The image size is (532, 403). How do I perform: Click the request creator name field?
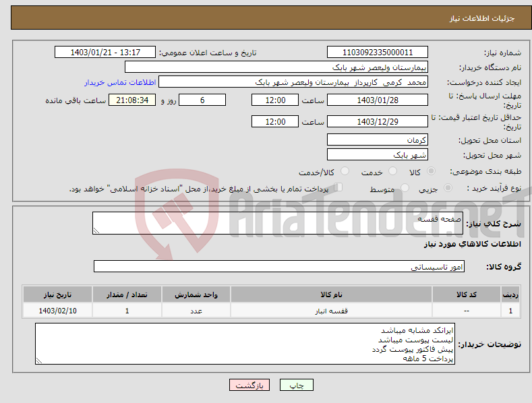pos(293,82)
